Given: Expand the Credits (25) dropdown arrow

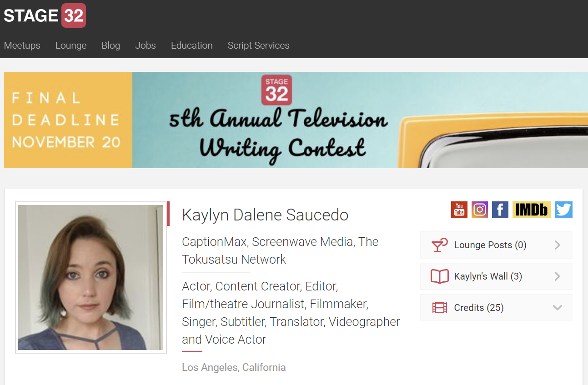Looking at the screenshot, I should tap(558, 308).
